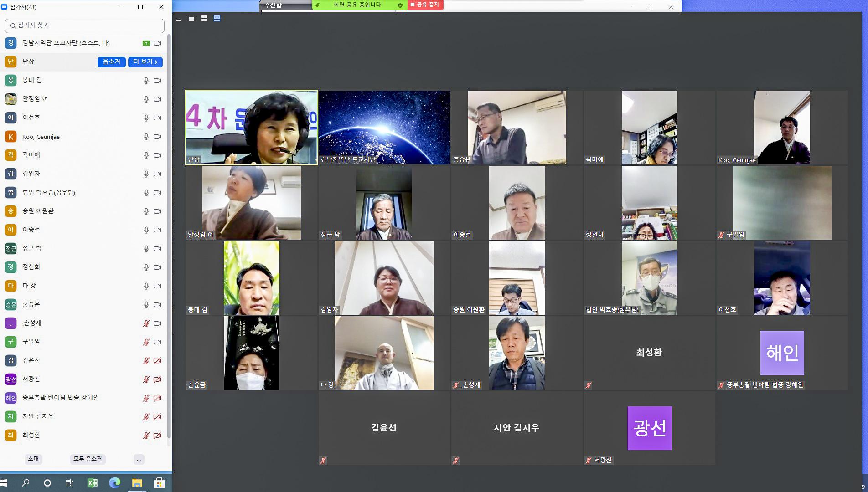Expand 더 보기 options for 단장

pos(145,62)
